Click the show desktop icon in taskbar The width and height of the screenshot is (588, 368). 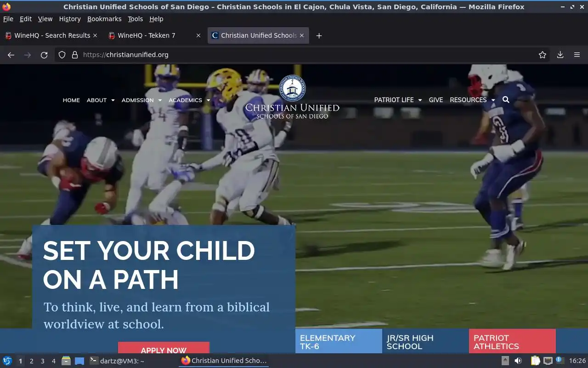[x=79, y=361]
